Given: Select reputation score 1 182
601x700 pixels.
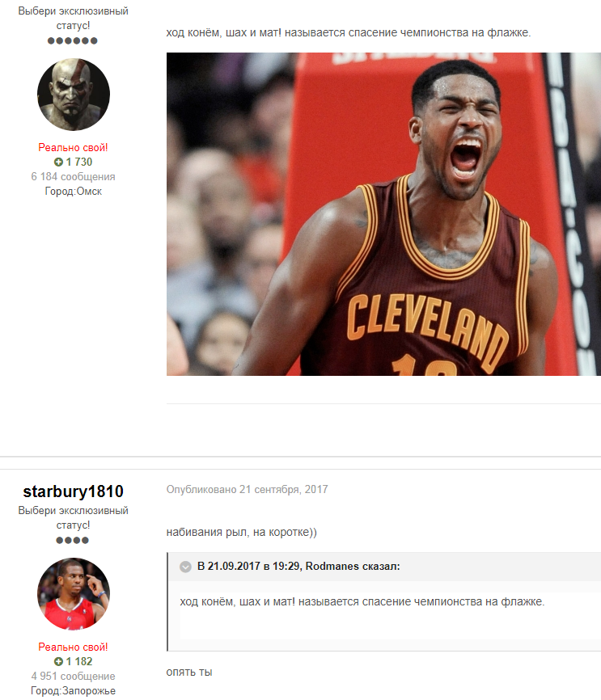Looking at the screenshot, I should [x=79, y=662].
